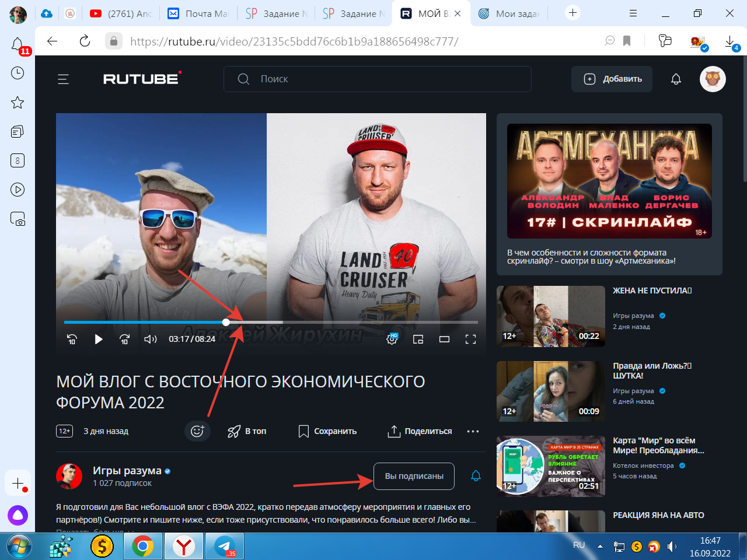The image size is (747, 560).
Task: Open Игры разума channel name link
Action: [127, 470]
